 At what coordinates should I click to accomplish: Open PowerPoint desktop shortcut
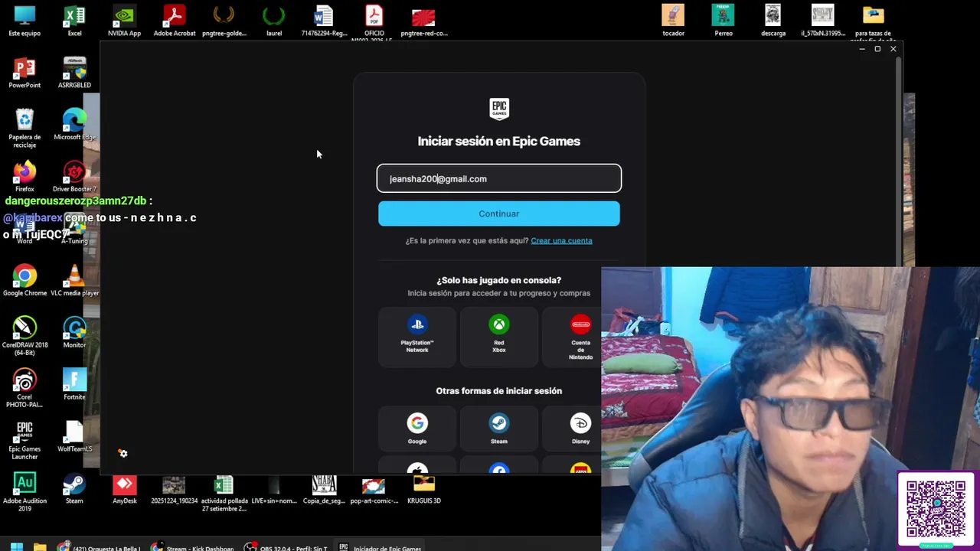click(24, 73)
